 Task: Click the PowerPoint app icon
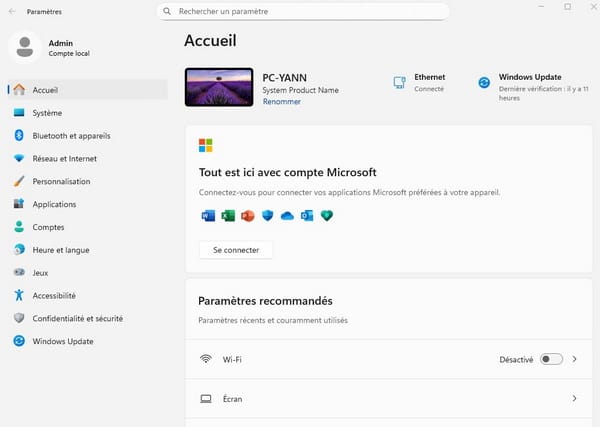tap(248, 216)
